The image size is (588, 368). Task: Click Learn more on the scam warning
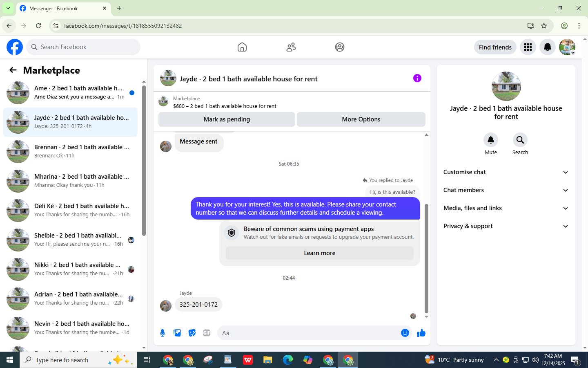pyautogui.click(x=320, y=253)
